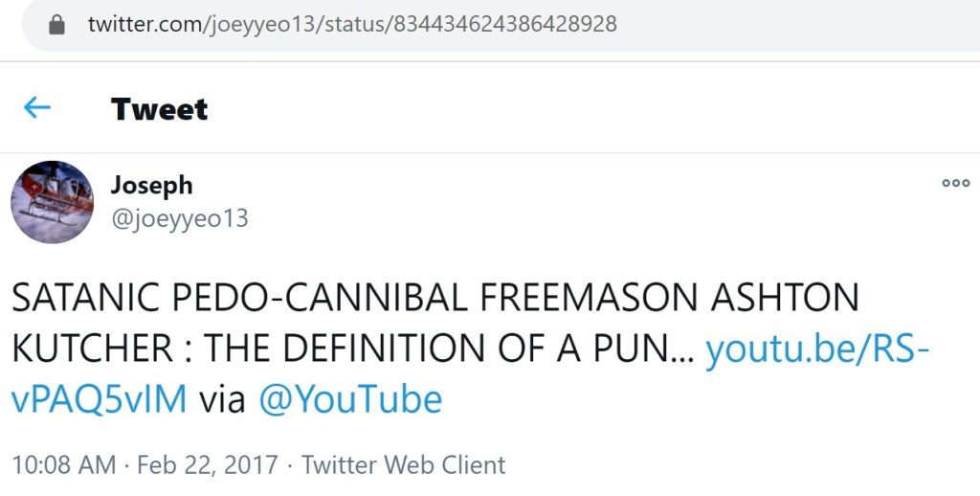
Task: Click the @YouTube mention
Action: click(350, 399)
